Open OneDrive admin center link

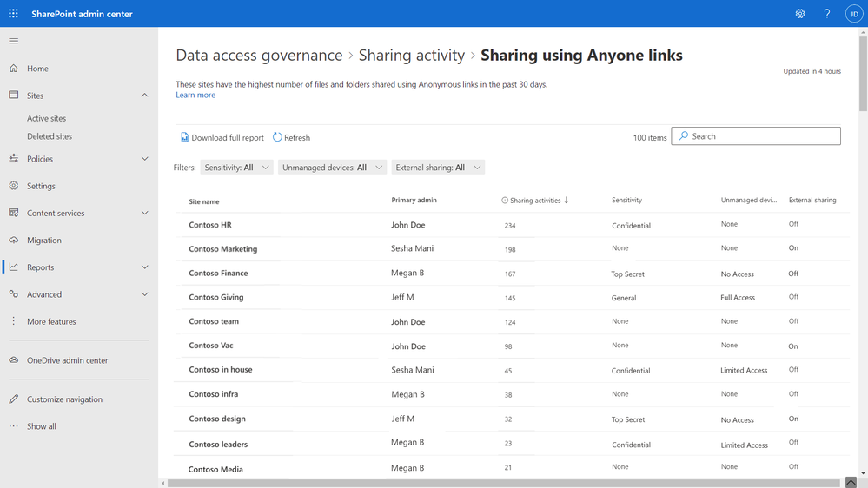tap(68, 360)
